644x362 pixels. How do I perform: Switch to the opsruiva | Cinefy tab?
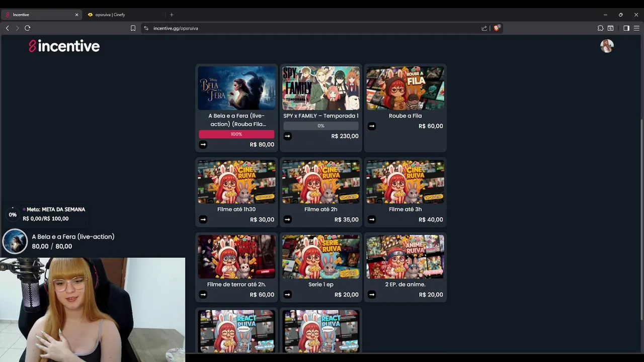click(123, 15)
